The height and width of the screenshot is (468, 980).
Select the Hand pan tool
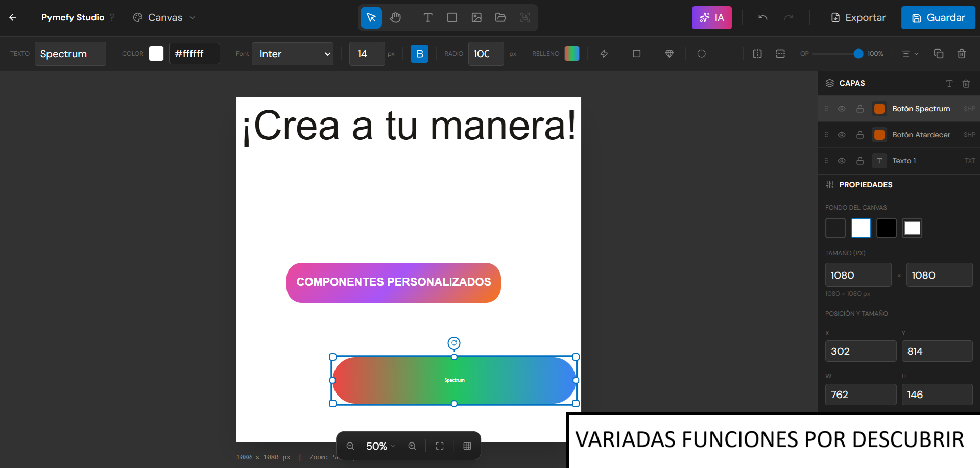396,17
